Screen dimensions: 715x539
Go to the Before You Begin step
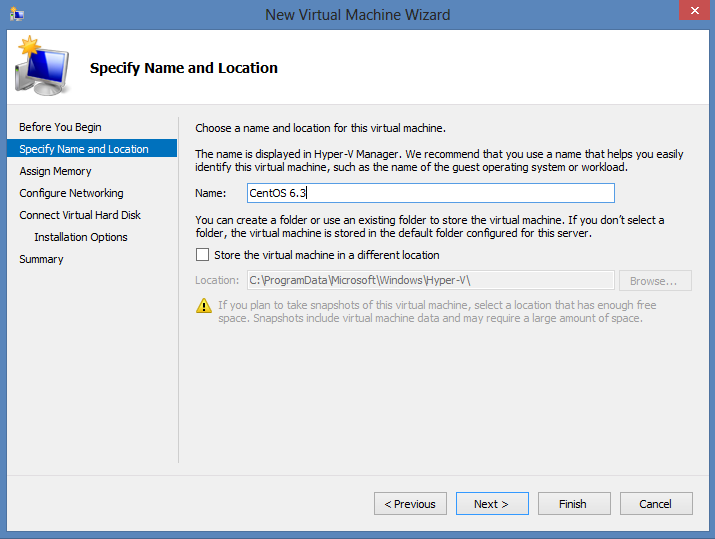60,127
